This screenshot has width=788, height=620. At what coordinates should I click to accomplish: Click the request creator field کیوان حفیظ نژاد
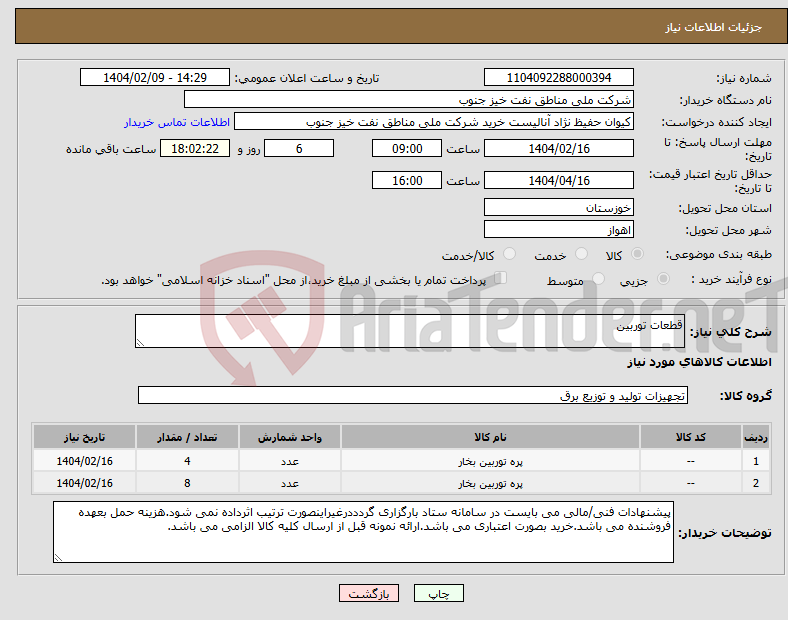pyautogui.click(x=434, y=122)
